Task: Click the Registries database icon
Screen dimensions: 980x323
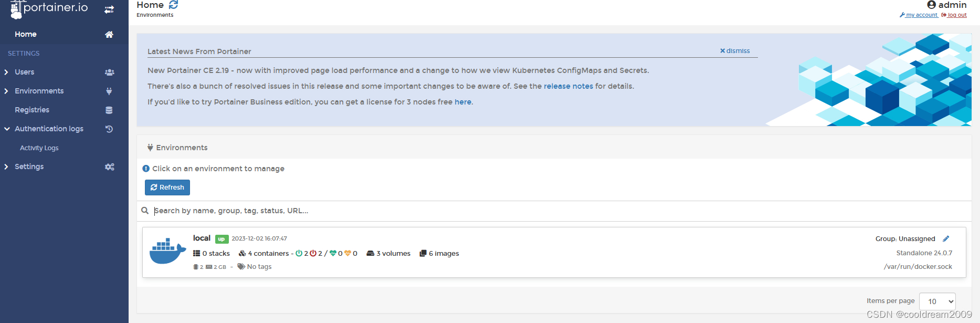Action: tap(109, 110)
